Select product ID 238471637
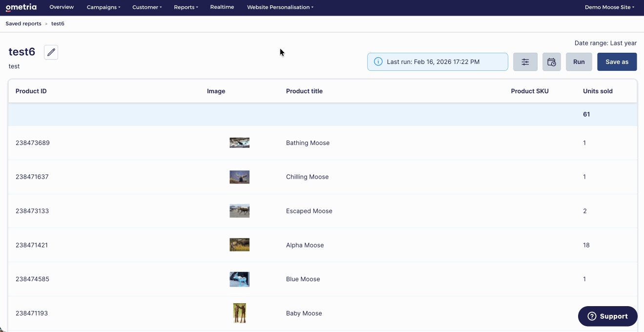Image resolution: width=644 pixels, height=332 pixels. (x=32, y=177)
